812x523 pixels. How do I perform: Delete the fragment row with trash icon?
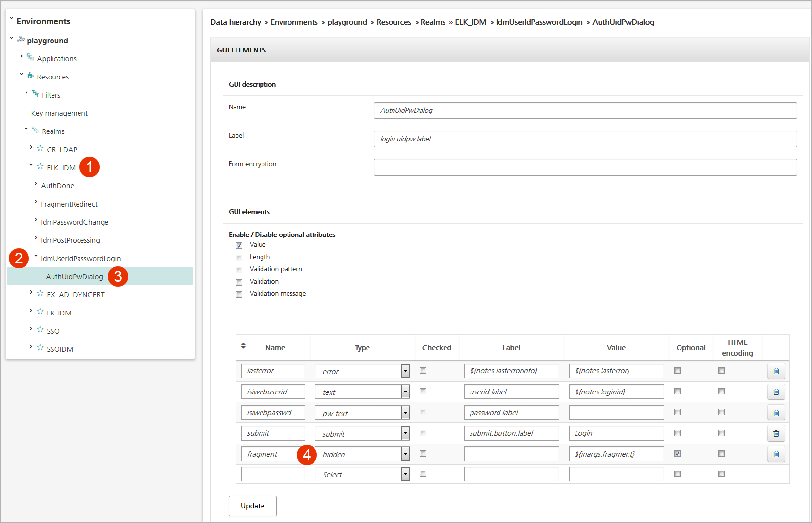(776, 454)
